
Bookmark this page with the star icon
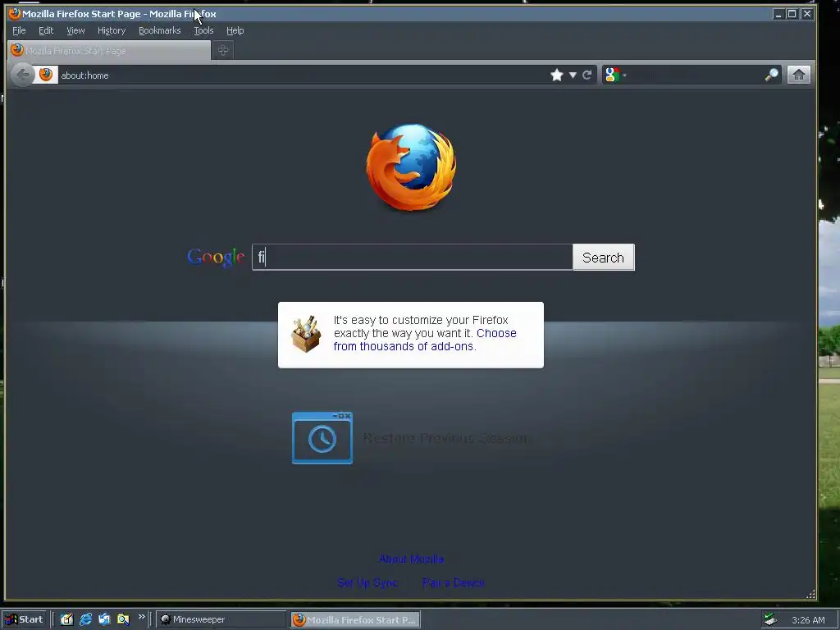pos(557,75)
